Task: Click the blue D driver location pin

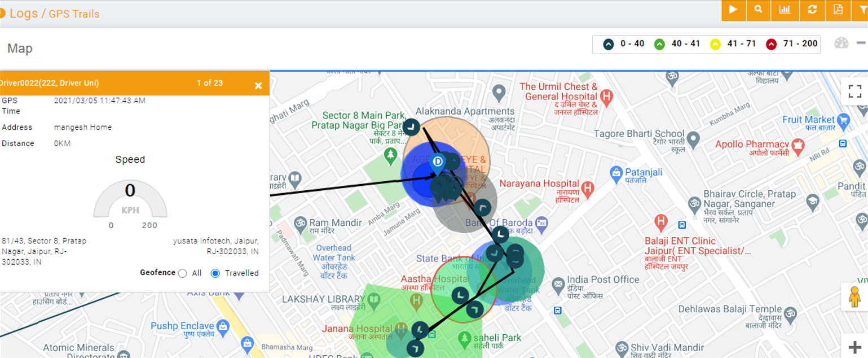Action: 438,164
